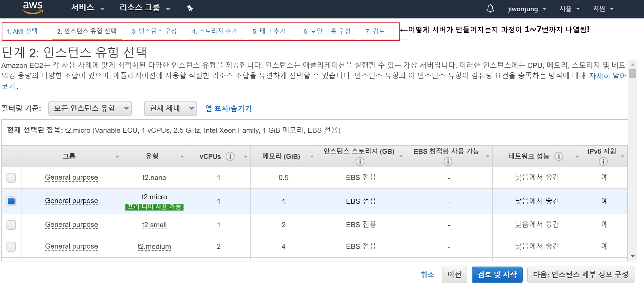Select the t2.nano checkbox
This screenshot has height=290, width=644.
click(x=11, y=178)
